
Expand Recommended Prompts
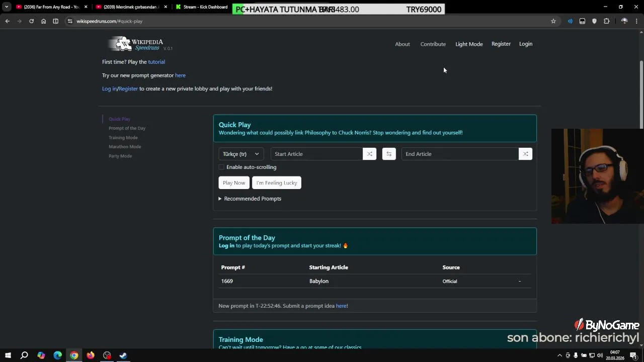[250, 199]
